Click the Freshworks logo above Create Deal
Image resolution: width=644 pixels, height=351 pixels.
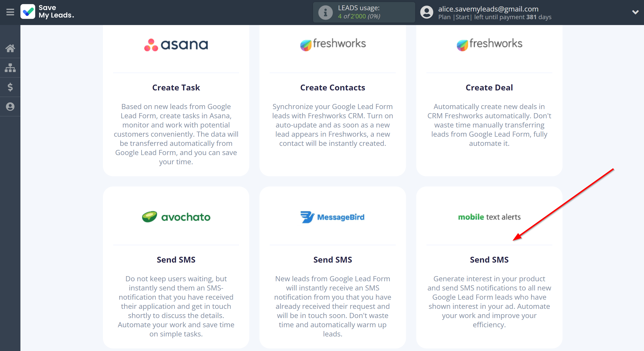489,44
